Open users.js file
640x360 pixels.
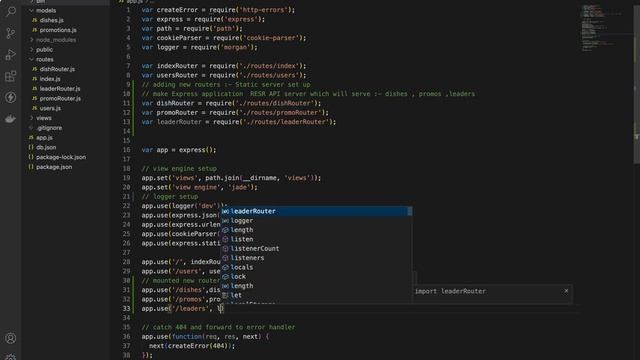[x=50, y=109]
